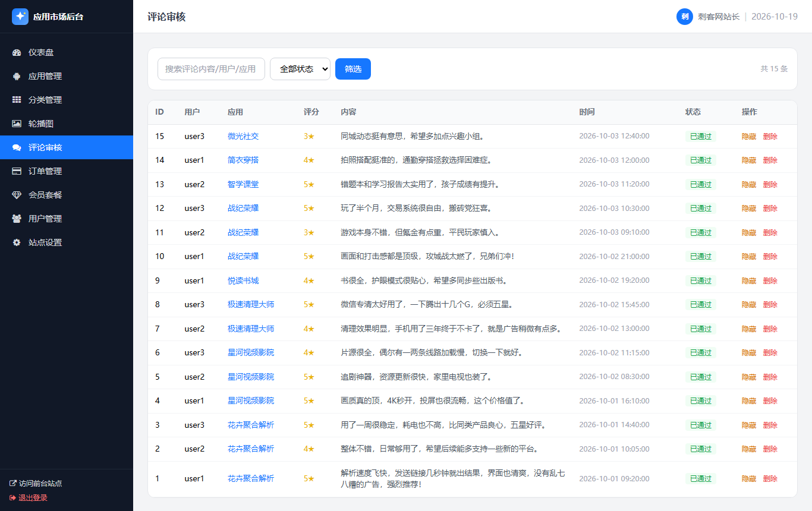This screenshot has height=511, width=812.
Task: Click the chat bubbles icon beside 评论审核
Action: (17, 147)
